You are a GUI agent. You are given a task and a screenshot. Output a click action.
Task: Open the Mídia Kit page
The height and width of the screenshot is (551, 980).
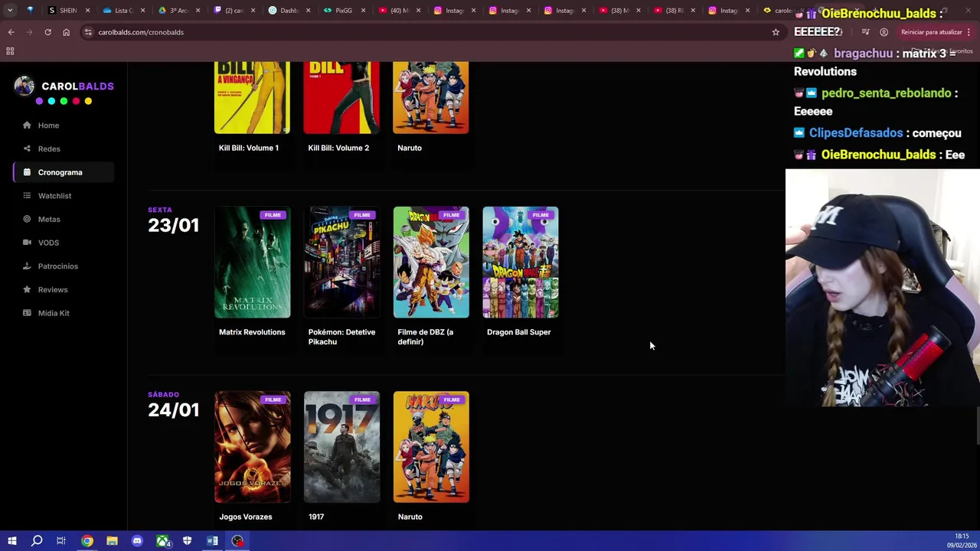pyautogui.click(x=54, y=313)
